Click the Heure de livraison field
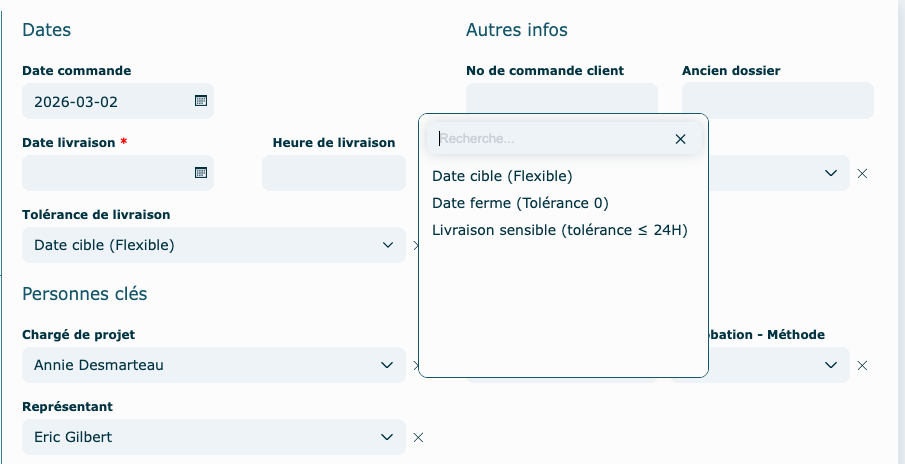The image size is (905, 464). 334,173
